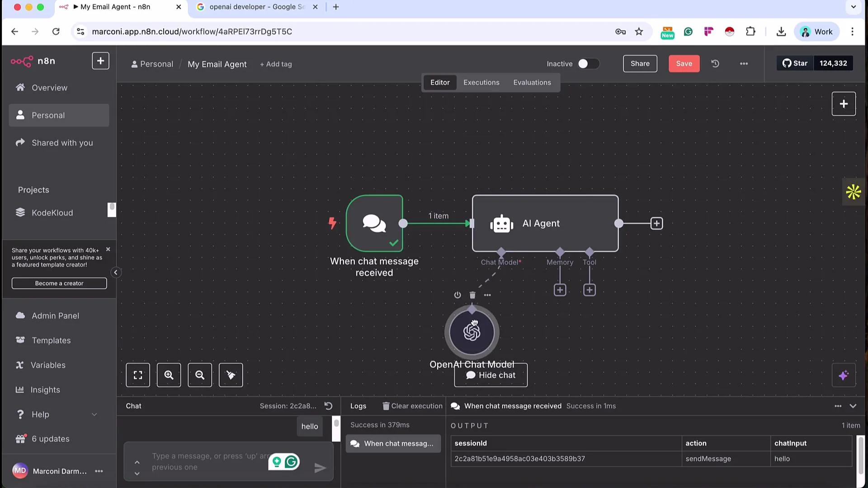
Task: Save the workflow
Action: (x=684, y=64)
